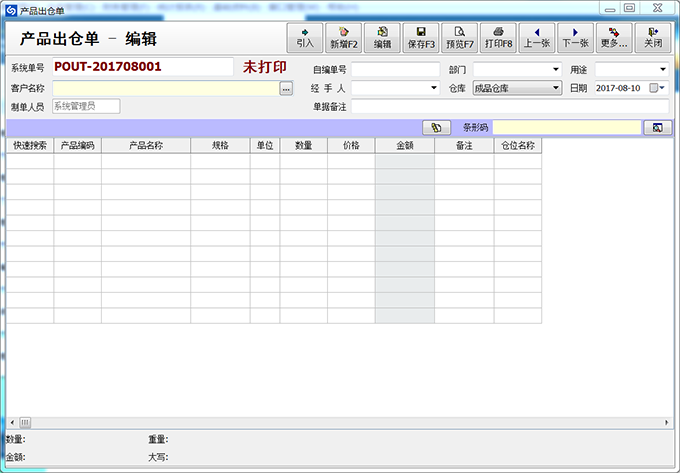Click the 数量 column header
Image resolution: width=680 pixels, height=473 pixels.
(x=304, y=146)
